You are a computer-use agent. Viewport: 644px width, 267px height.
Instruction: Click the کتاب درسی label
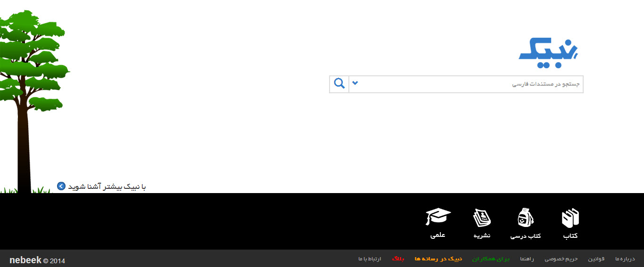pos(525,235)
